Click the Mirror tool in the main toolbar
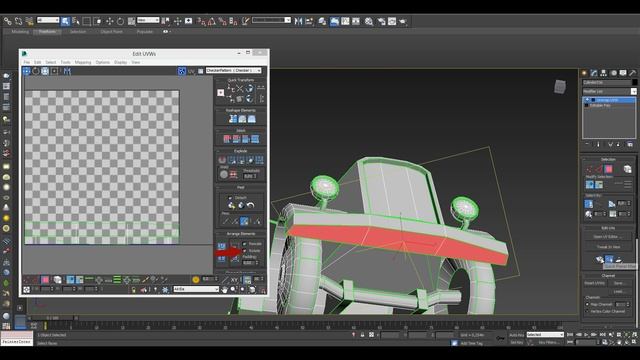640x360 pixels. pos(298,21)
